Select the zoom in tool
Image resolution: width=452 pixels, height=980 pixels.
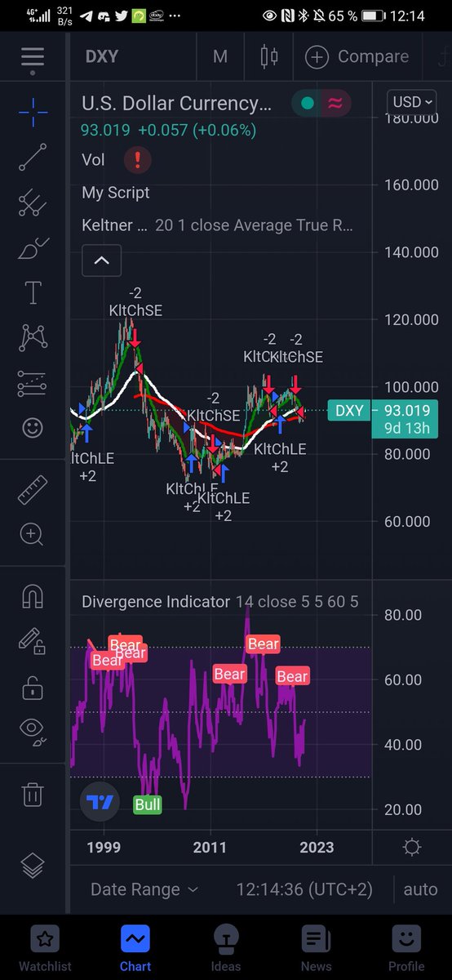pos(33,535)
